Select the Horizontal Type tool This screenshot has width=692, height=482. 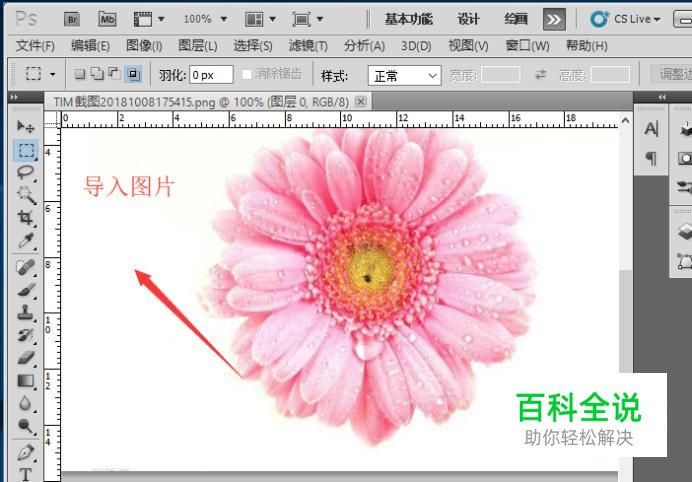[x=26, y=474]
